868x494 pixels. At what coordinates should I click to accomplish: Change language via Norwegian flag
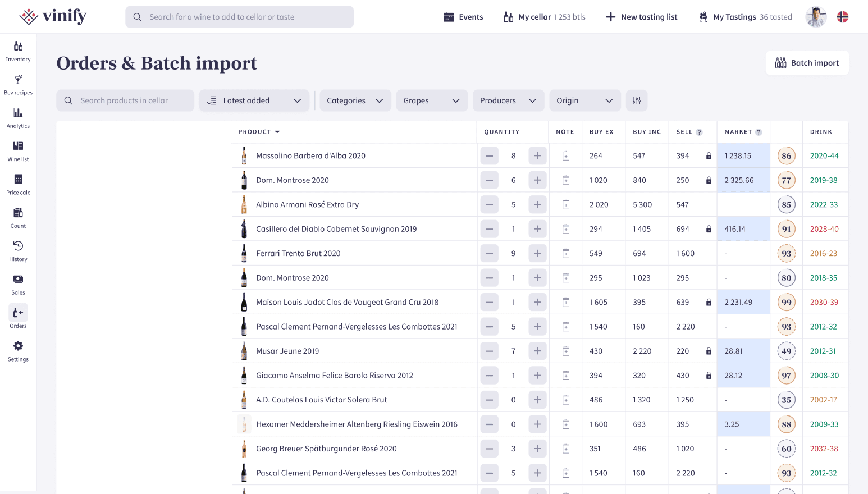(843, 17)
